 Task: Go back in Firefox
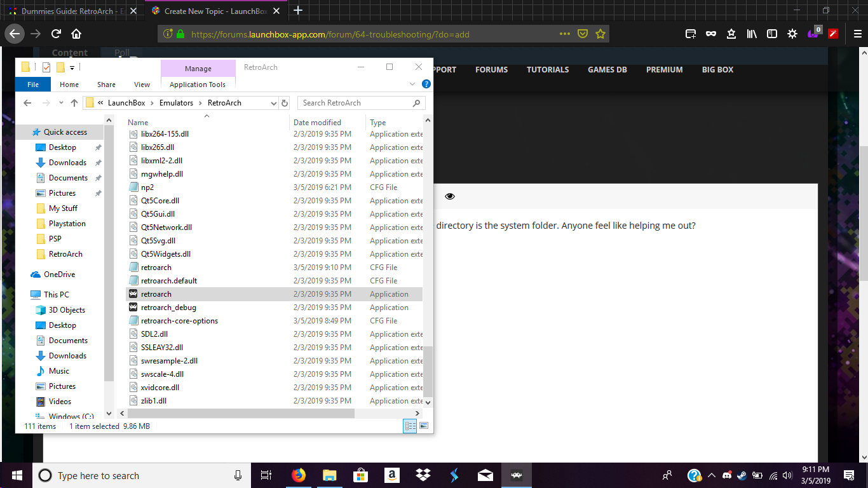(14, 34)
